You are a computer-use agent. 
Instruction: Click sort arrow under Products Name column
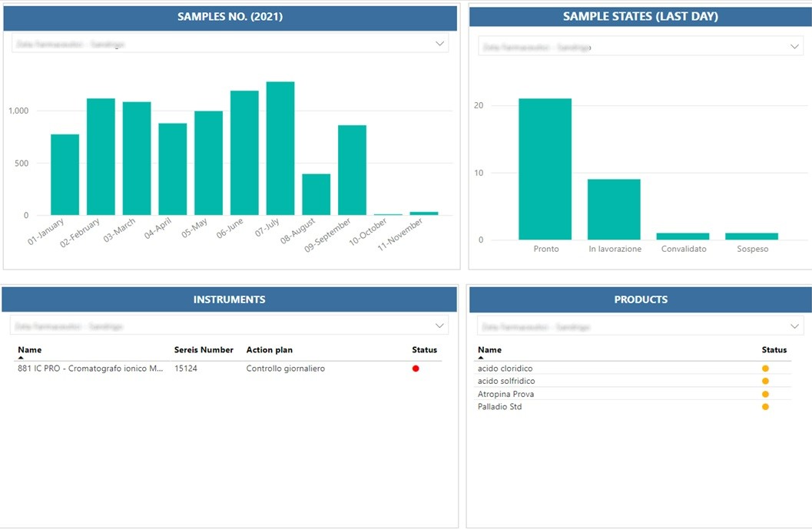tap(481, 358)
